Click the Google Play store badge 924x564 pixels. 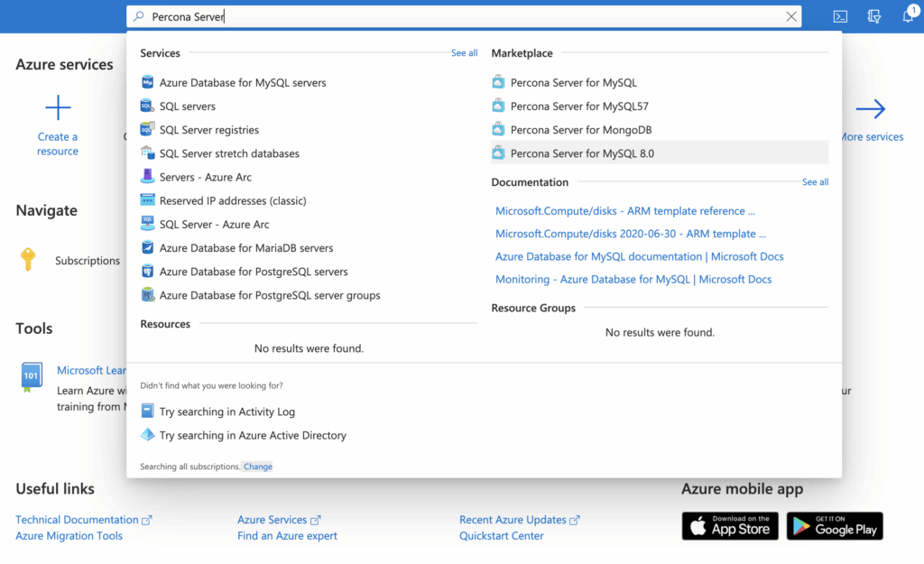(x=834, y=526)
